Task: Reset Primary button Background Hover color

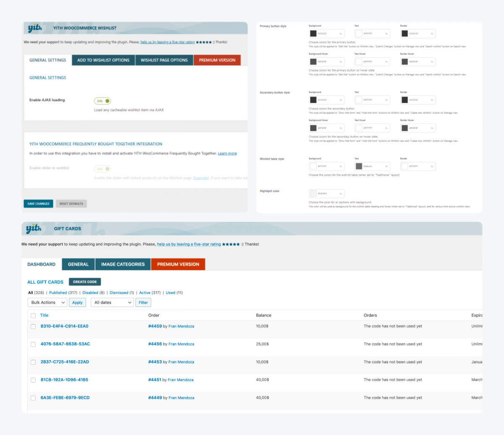Action: point(341,62)
